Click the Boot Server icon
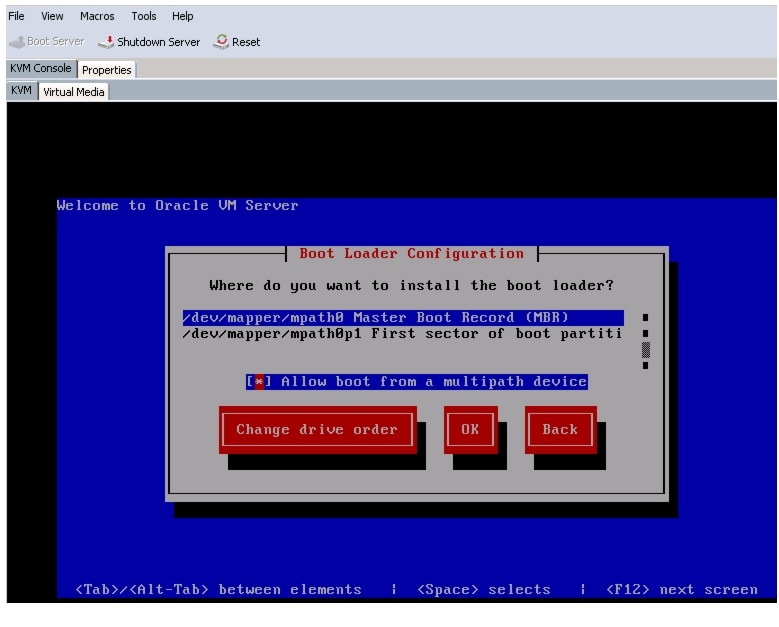The width and height of the screenshot is (779, 627). [17, 42]
